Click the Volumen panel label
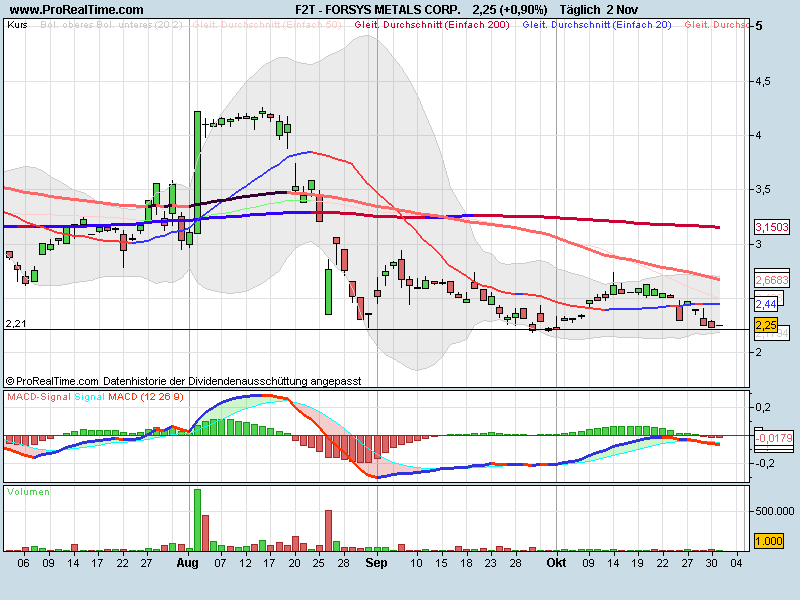This screenshot has height=600, width=800. [x=29, y=492]
